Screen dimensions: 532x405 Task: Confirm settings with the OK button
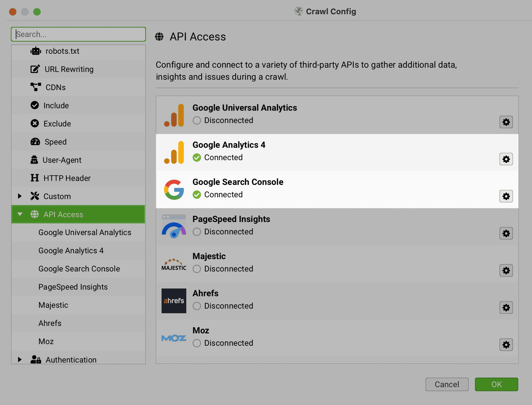[496, 384]
